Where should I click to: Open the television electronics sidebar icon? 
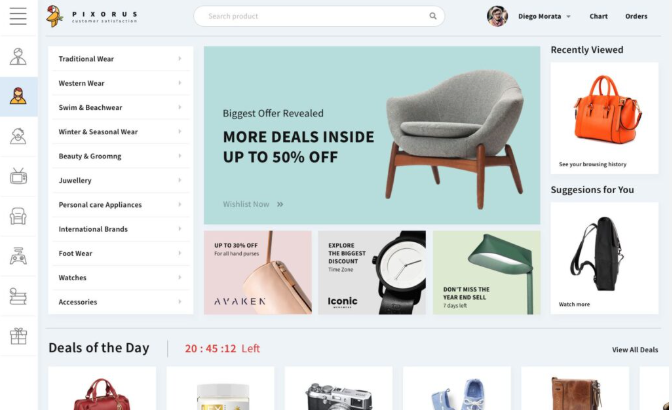point(18,176)
